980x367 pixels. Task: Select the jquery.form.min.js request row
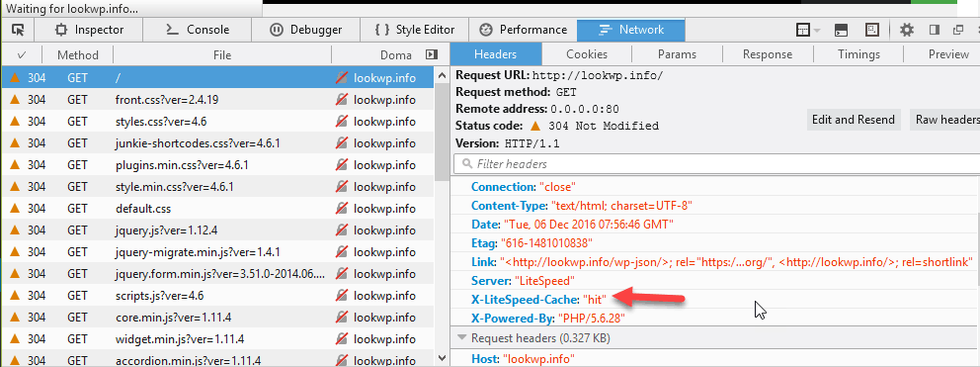[217, 274]
